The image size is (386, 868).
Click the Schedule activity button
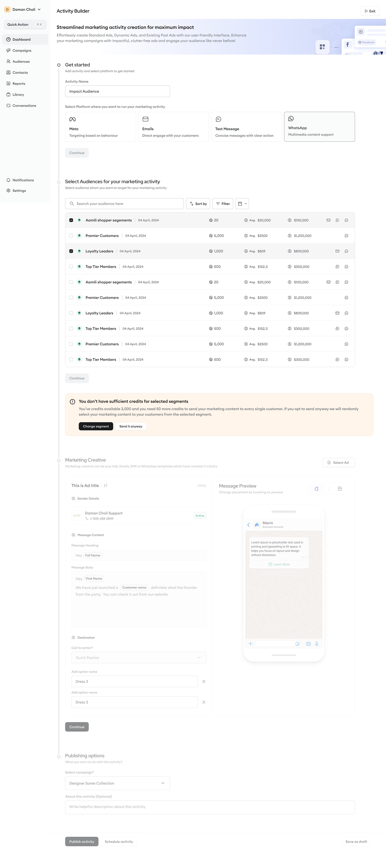[119, 841]
